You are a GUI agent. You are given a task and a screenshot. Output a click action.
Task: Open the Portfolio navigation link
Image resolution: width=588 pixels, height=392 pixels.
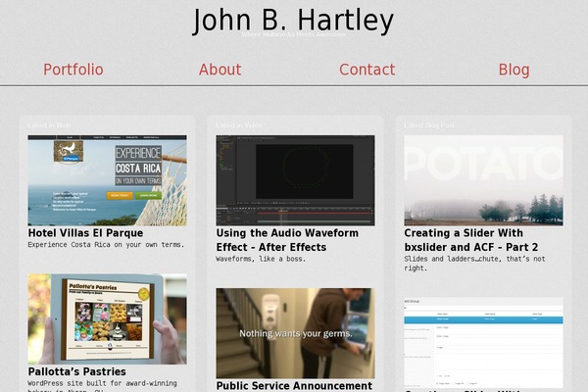[73, 70]
